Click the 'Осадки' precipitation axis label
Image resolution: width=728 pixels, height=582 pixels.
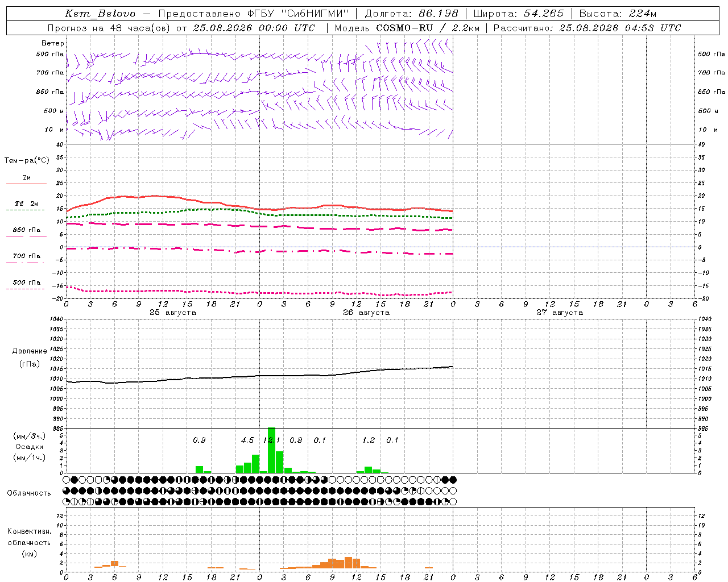29,447
